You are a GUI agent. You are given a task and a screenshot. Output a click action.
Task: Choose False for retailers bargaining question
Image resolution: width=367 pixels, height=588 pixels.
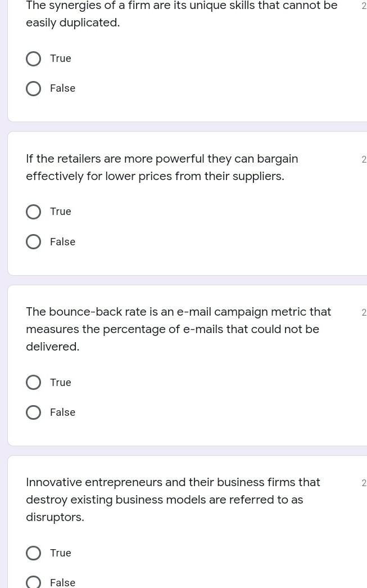33,242
